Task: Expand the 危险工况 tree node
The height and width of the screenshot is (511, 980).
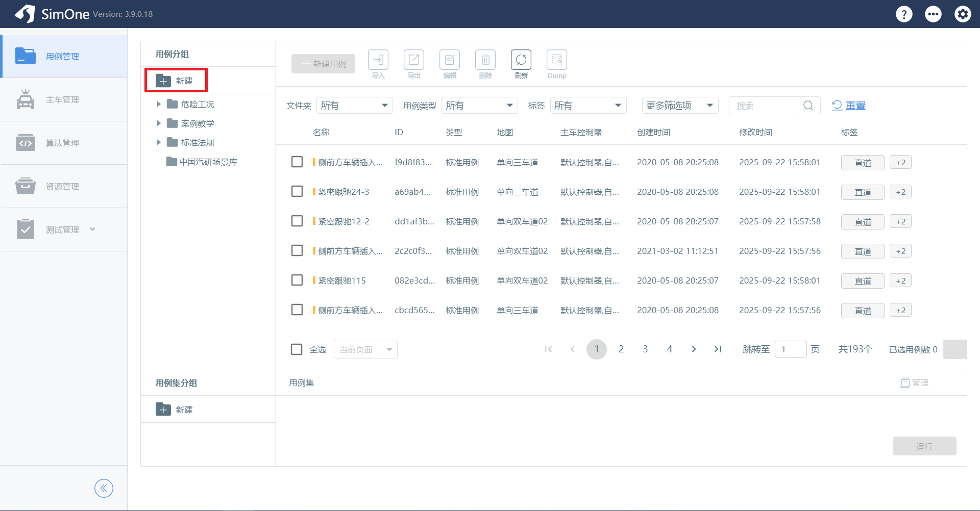Action: pos(159,104)
